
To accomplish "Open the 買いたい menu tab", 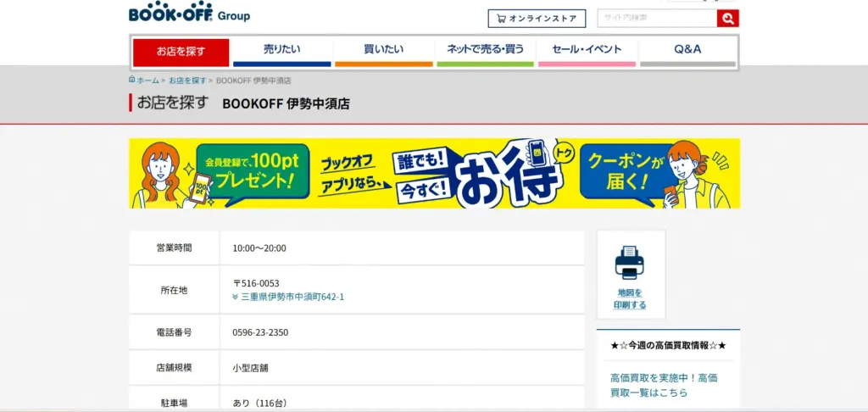I will (x=383, y=50).
